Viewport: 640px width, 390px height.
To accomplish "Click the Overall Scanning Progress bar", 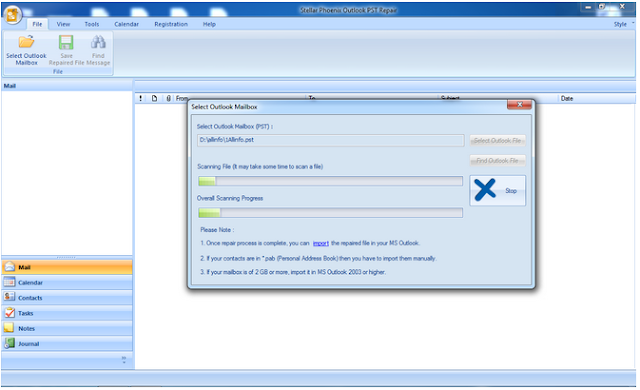I will [330, 213].
